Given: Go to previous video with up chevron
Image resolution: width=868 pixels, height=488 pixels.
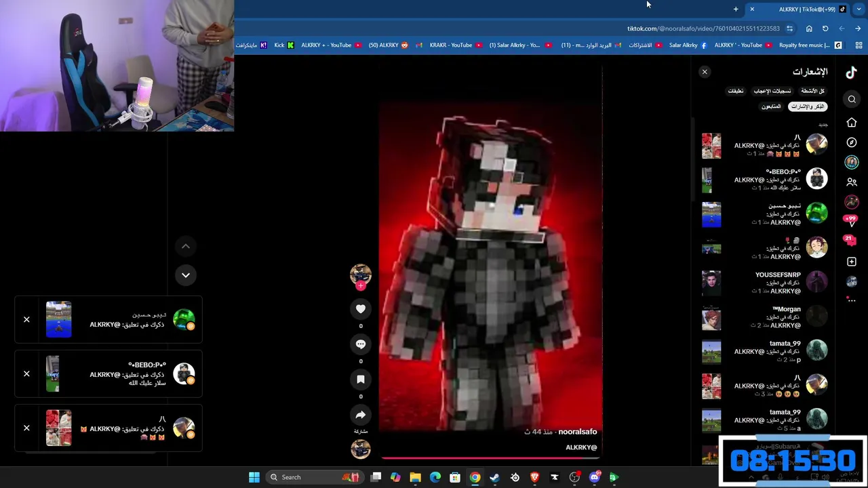Looking at the screenshot, I should click(185, 246).
